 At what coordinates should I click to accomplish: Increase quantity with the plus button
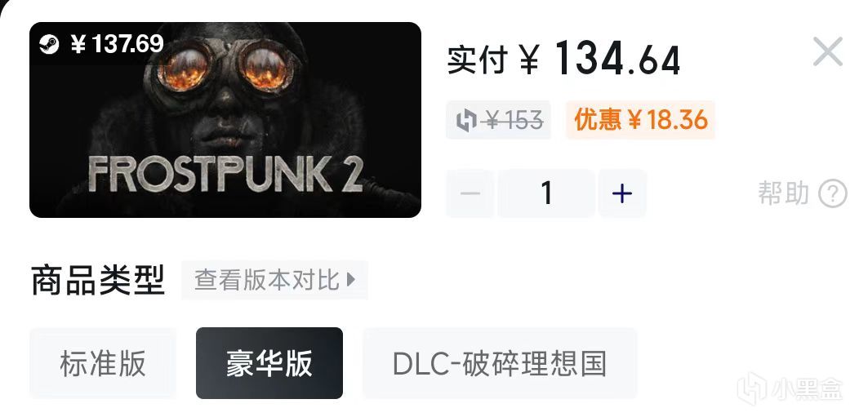(x=622, y=193)
